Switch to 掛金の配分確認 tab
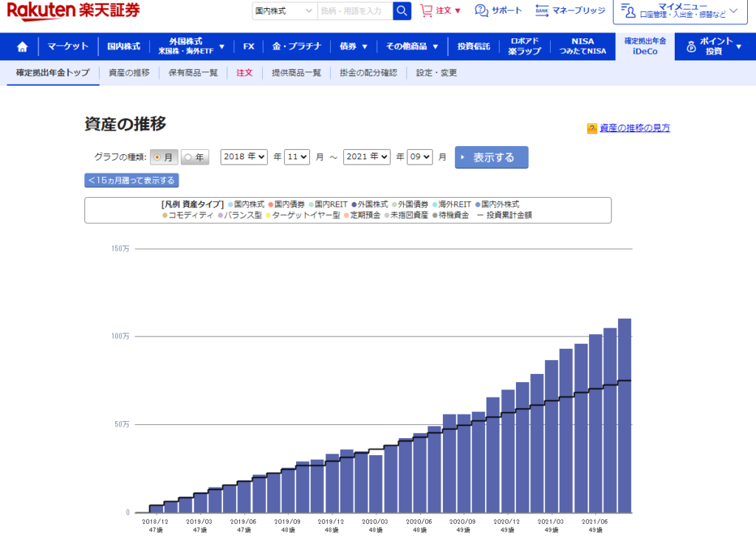The image size is (756, 537). click(368, 73)
